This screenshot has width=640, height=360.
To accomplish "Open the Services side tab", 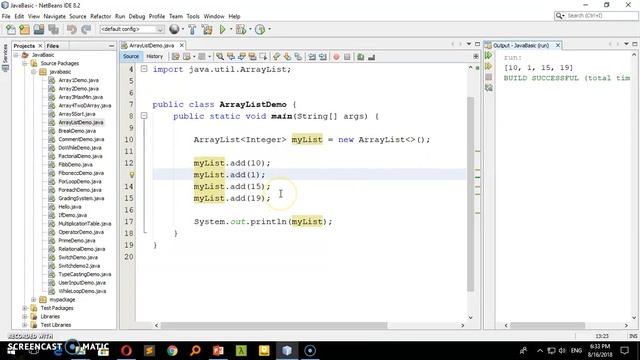I will coord(5,58).
